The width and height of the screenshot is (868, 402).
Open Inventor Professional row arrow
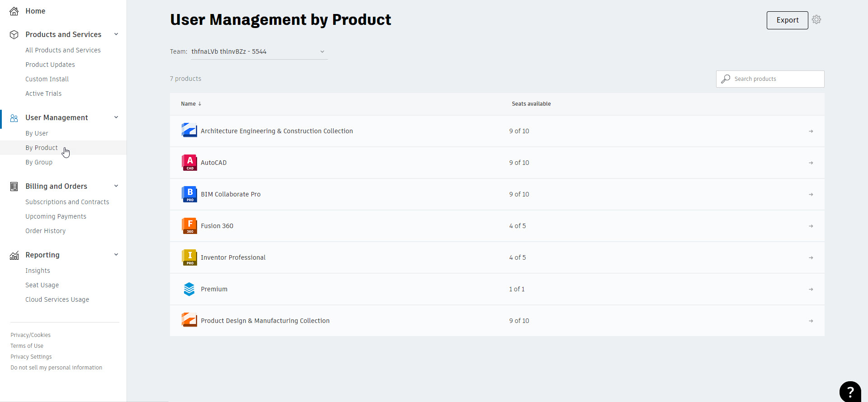[811, 258]
